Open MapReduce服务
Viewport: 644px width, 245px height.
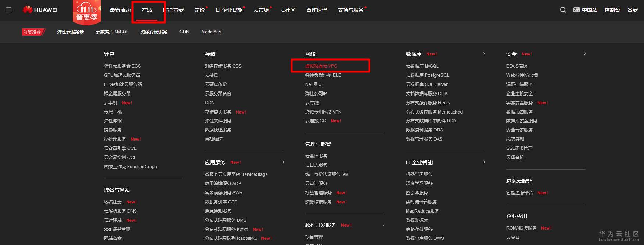tap(423, 211)
